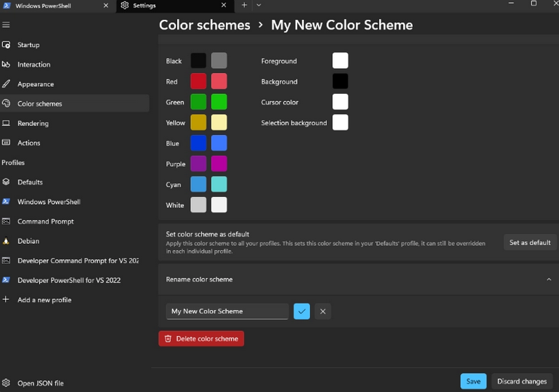
Task: Change the Foreground color swatch
Action: [340, 61]
